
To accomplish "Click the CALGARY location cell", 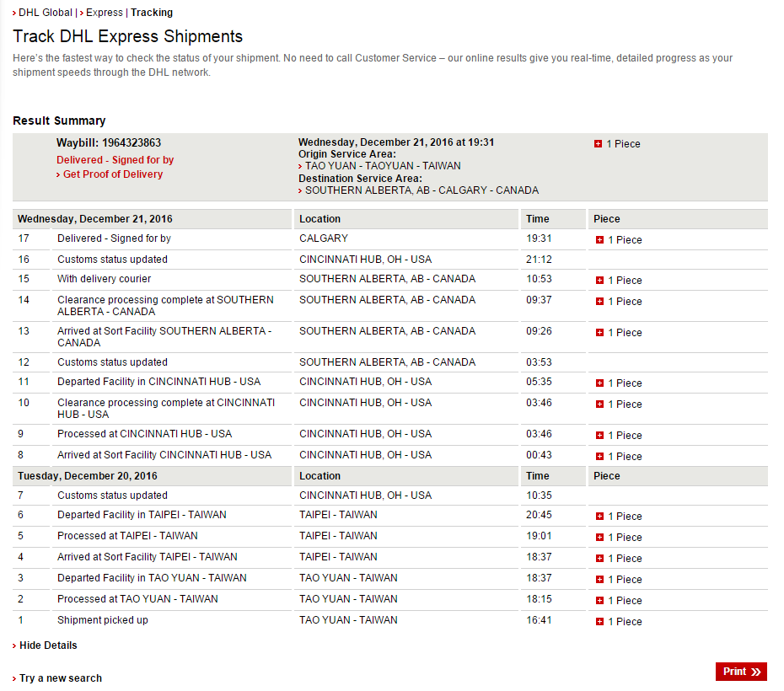I will 324,238.
